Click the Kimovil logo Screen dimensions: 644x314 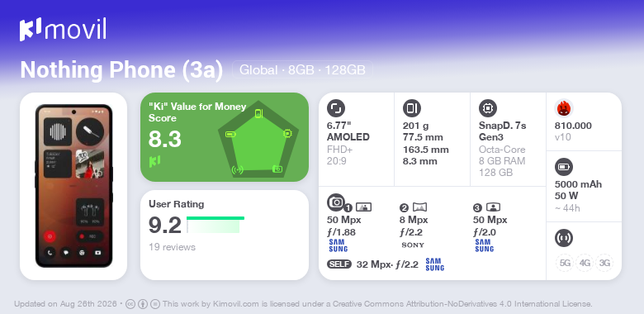(x=63, y=30)
